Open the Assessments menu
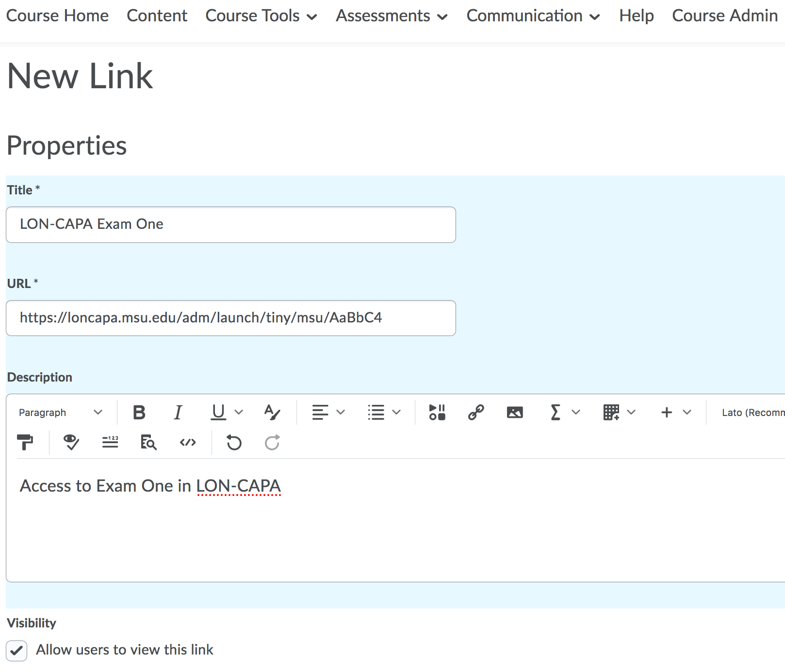Image resolution: width=785 pixels, height=672 pixels. coord(392,16)
